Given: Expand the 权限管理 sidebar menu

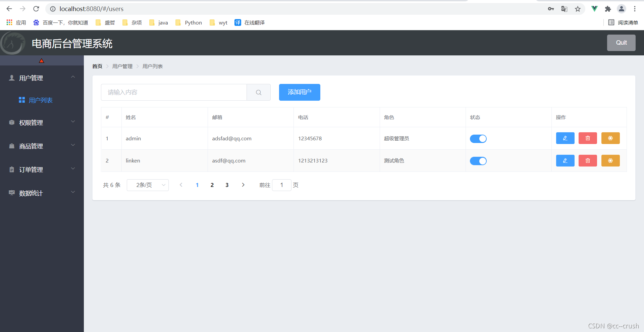Looking at the screenshot, I should (42, 123).
